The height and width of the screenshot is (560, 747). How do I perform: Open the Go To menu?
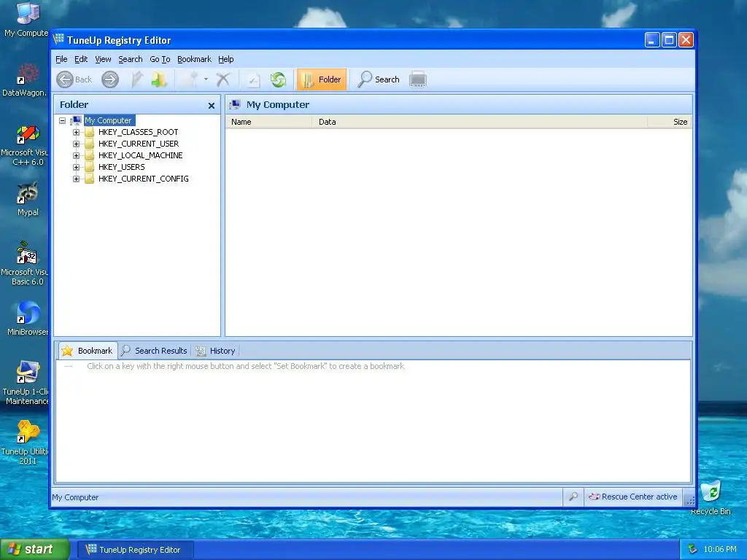coord(160,59)
